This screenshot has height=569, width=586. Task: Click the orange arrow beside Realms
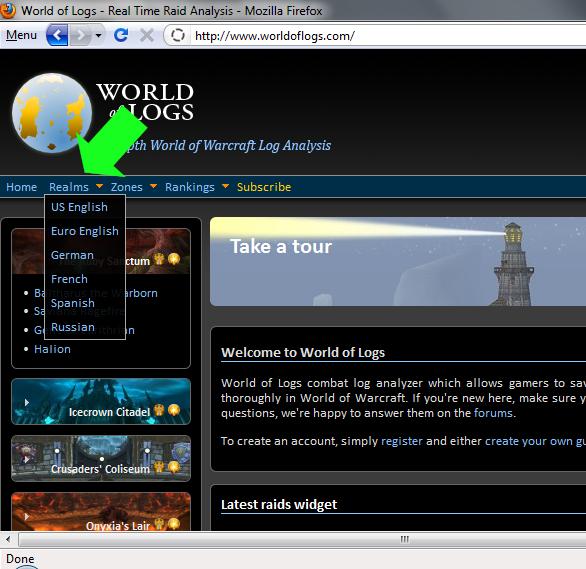(x=99, y=186)
